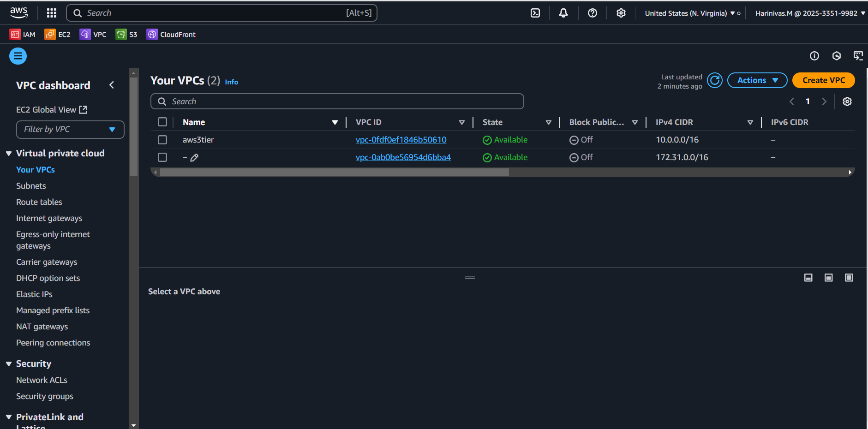
Task: Open EC2 shortcut in favorites bar
Action: coord(58,35)
